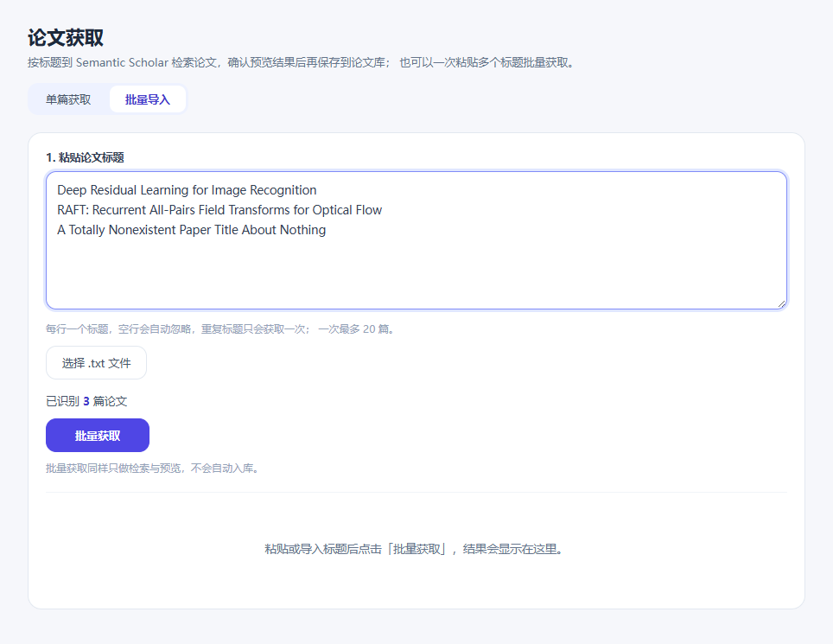Click the 批量获取 button
Viewport: 833px width, 644px height.
click(98, 435)
